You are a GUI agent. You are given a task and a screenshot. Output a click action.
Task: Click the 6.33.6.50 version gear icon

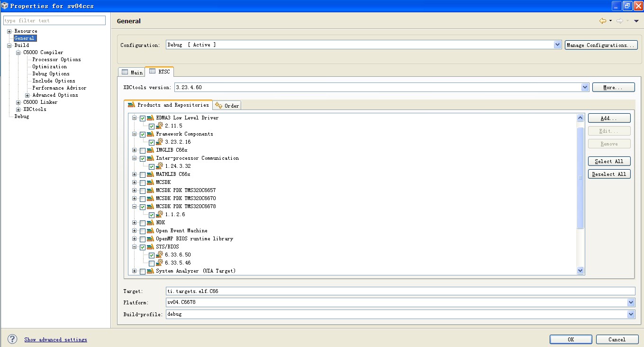click(160, 255)
